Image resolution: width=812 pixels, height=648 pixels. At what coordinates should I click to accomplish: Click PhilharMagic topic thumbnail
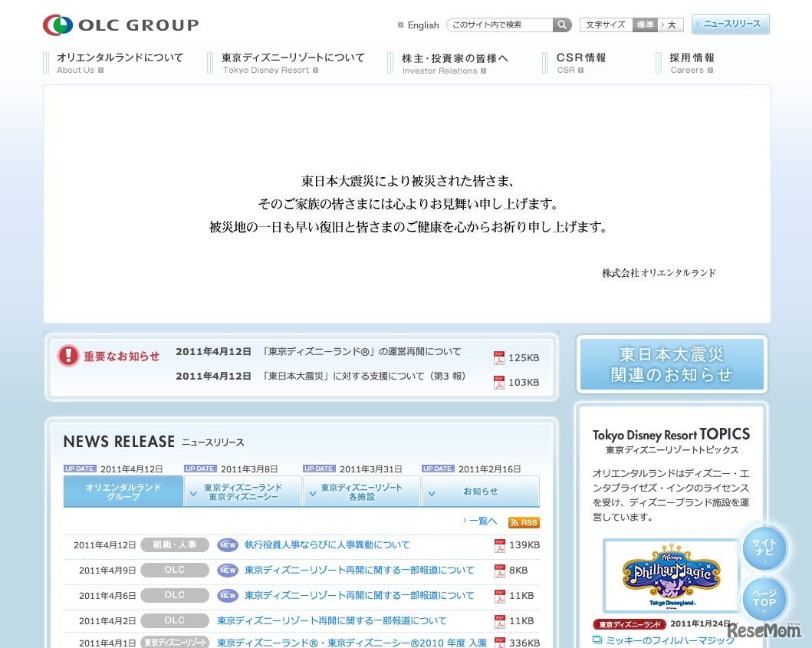pos(671,575)
